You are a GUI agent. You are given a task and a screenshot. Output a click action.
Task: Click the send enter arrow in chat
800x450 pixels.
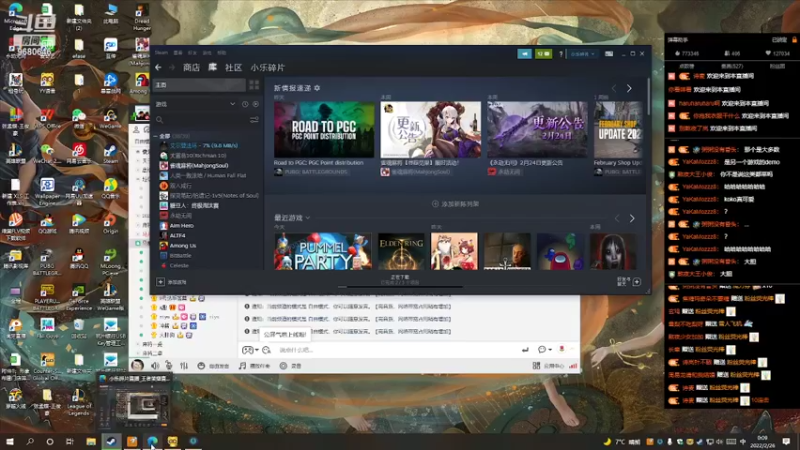[x=525, y=350]
